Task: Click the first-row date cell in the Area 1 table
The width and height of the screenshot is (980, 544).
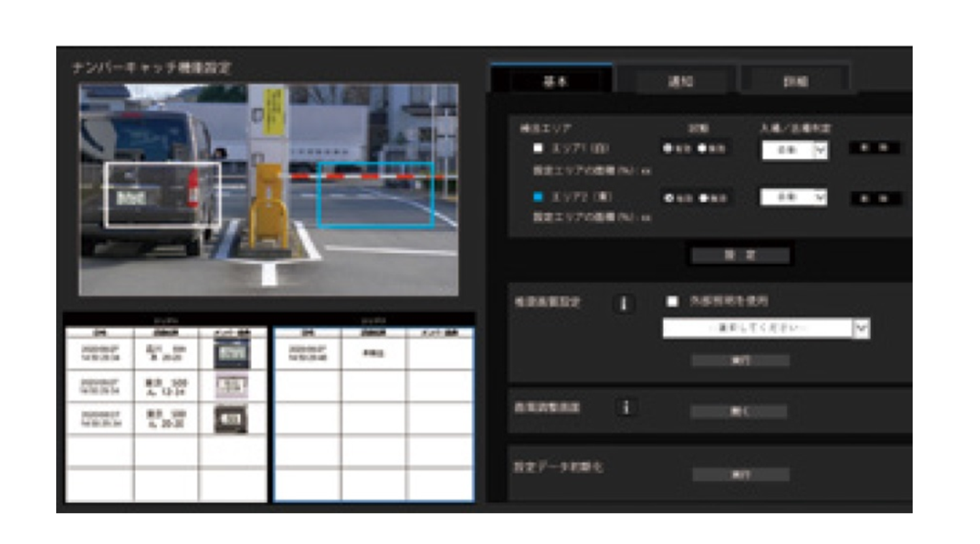Action: tap(100, 353)
